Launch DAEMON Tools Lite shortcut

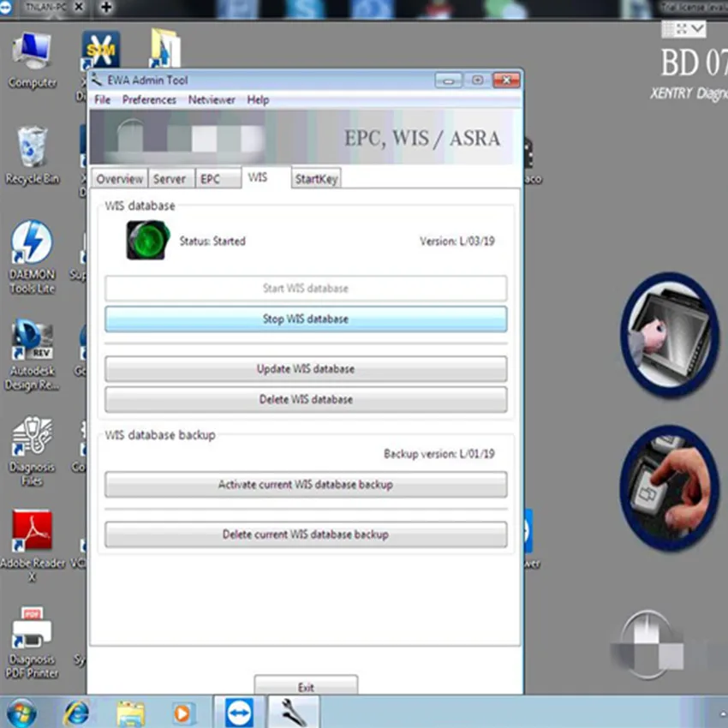pyautogui.click(x=32, y=257)
